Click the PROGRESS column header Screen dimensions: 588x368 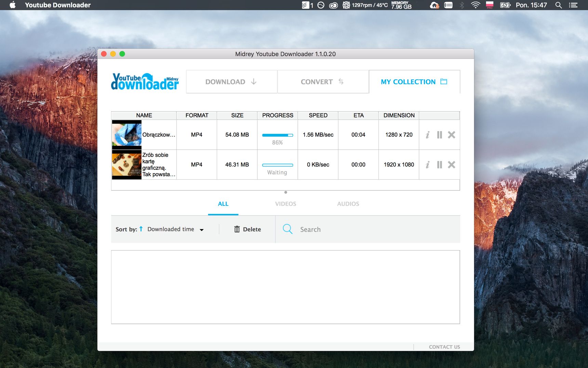pyautogui.click(x=278, y=115)
